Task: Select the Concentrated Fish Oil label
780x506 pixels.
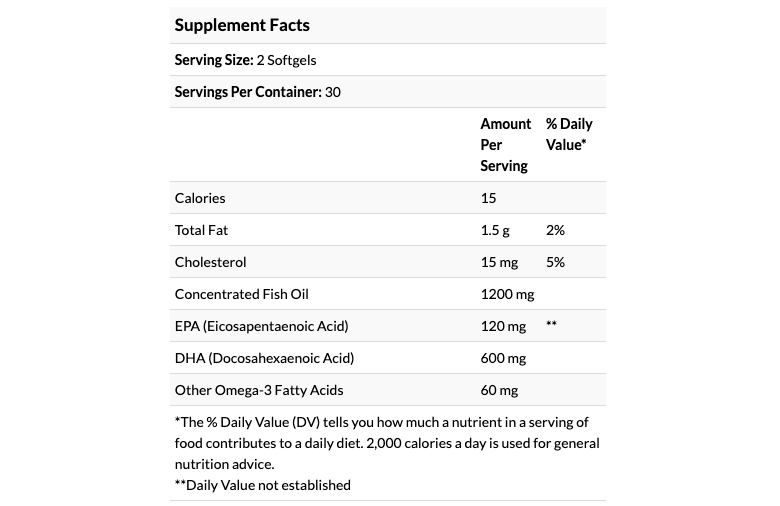Action: (x=242, y=294)
